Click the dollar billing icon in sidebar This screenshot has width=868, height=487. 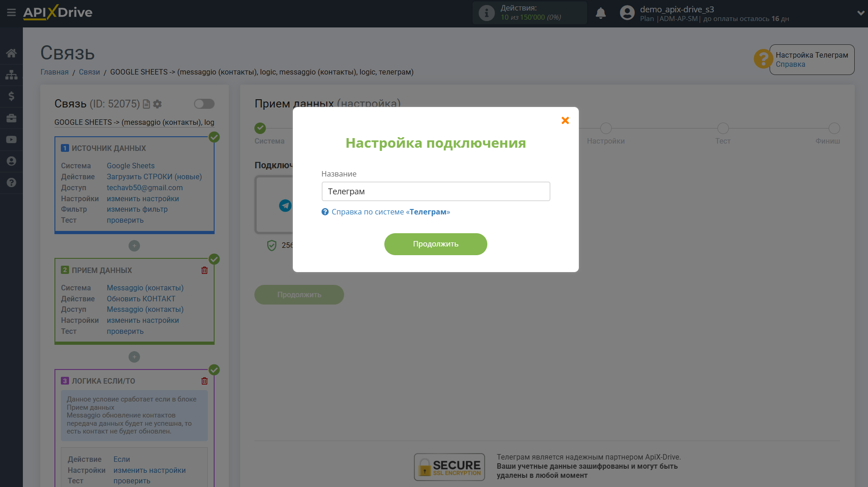pos(11,96)
